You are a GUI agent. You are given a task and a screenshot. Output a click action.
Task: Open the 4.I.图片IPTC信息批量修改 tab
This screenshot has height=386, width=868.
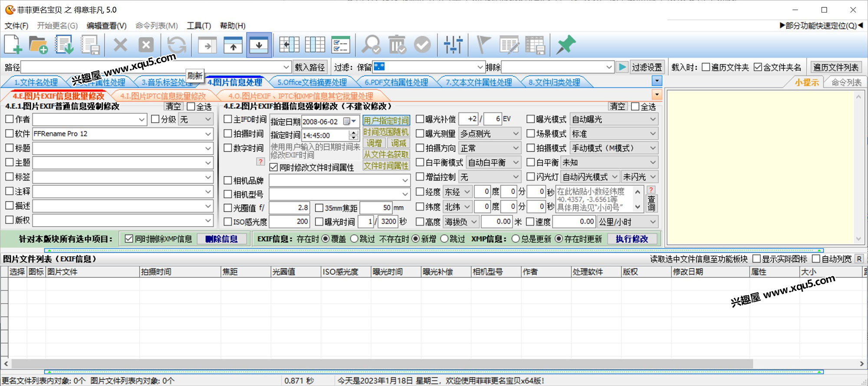click(163, 96)
